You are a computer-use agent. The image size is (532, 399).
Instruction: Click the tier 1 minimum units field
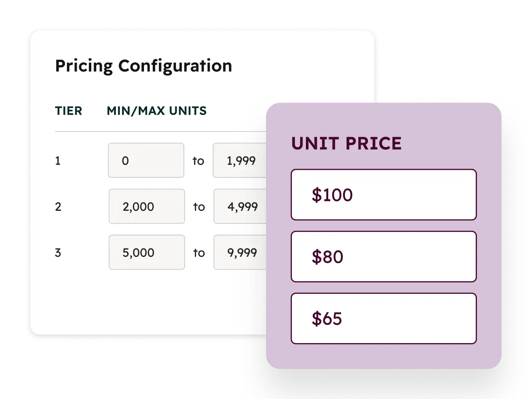pos(146,160)
